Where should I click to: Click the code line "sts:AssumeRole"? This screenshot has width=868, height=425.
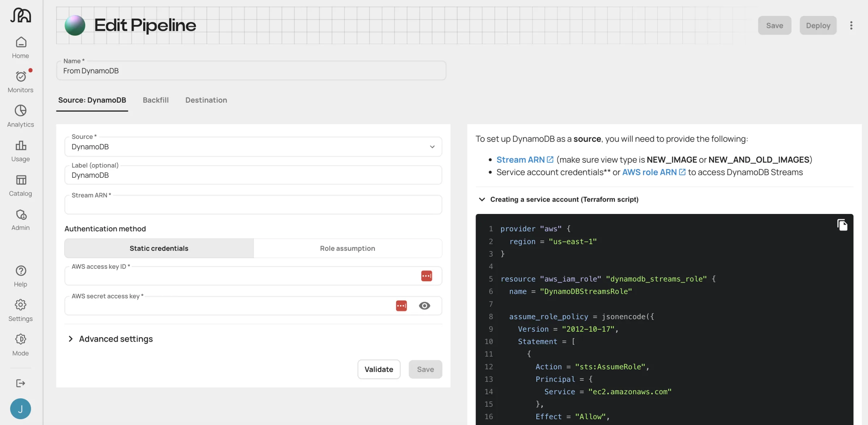tap(592, 367)
